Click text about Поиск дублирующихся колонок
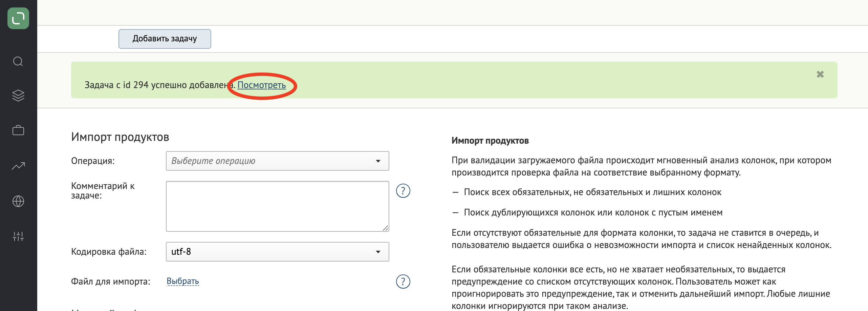Viewport: 868px width, 311px height. pos(593,212)
